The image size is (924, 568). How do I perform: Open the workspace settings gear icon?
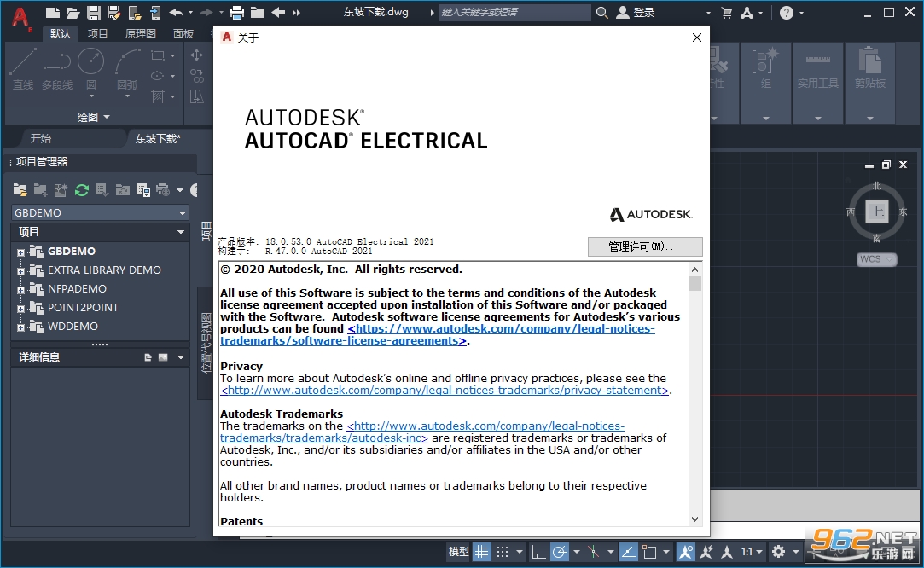click(778, 552)
